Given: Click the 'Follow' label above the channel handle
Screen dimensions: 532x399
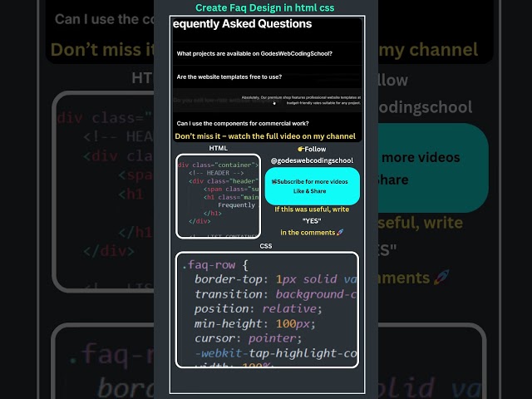Looking at the screenshot, I should tap(315, 149).
